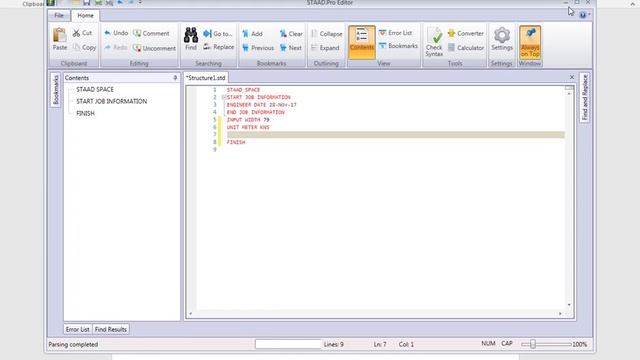The width and height of the screenshot is (640, 360).
Task: Comment out the selected line
Action: click(x=151, y=33)
